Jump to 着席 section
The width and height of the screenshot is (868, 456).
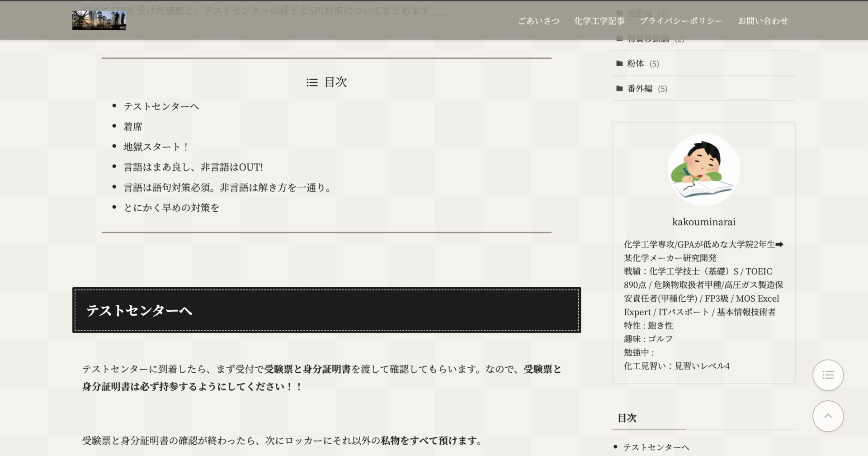(133, 127)
